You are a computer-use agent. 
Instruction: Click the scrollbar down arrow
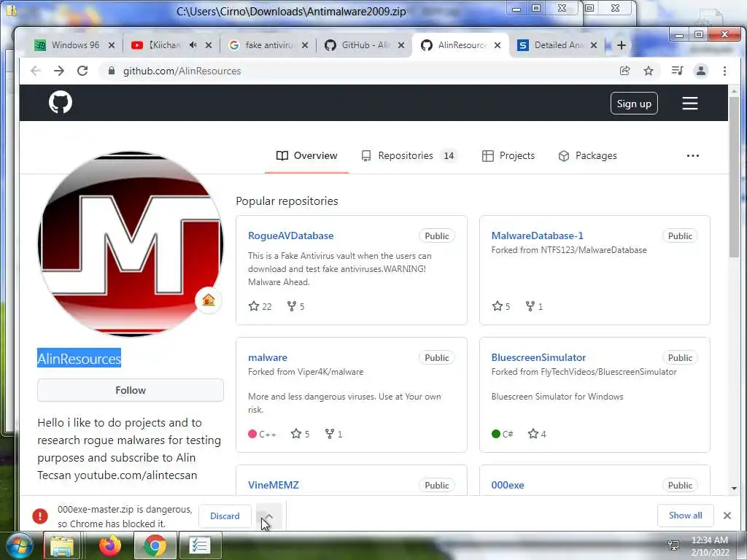coord(734,488)
